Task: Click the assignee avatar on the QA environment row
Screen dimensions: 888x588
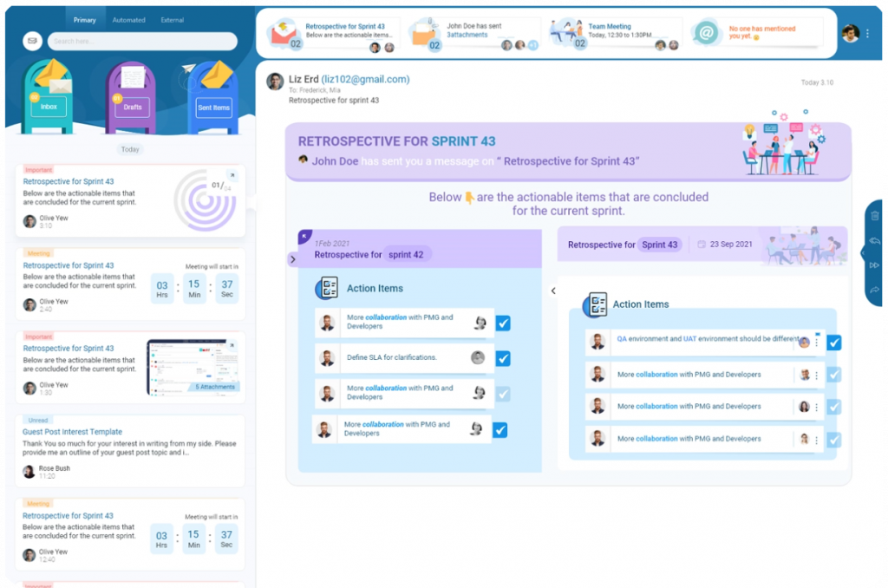Action: 804,343
